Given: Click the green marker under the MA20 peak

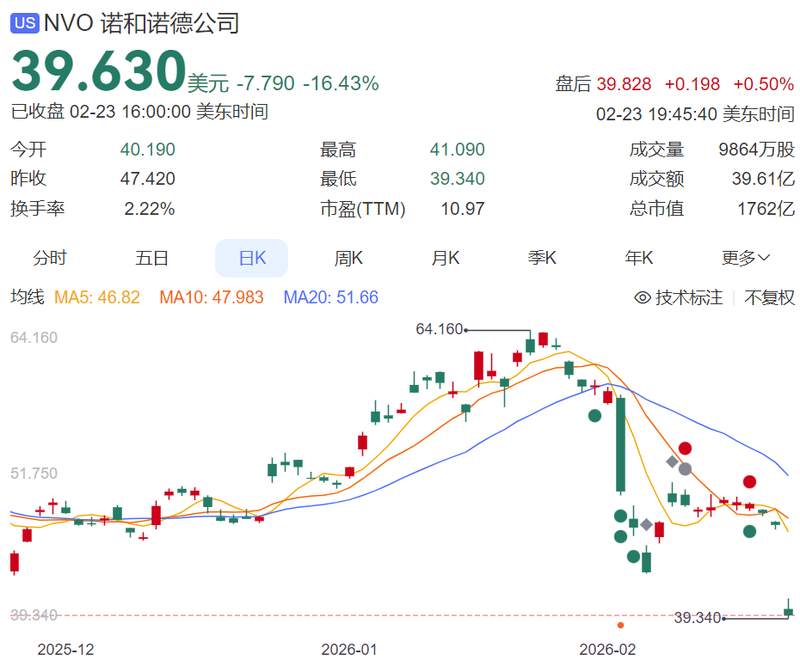Looking at the screenshot, I should coord(595,414).
